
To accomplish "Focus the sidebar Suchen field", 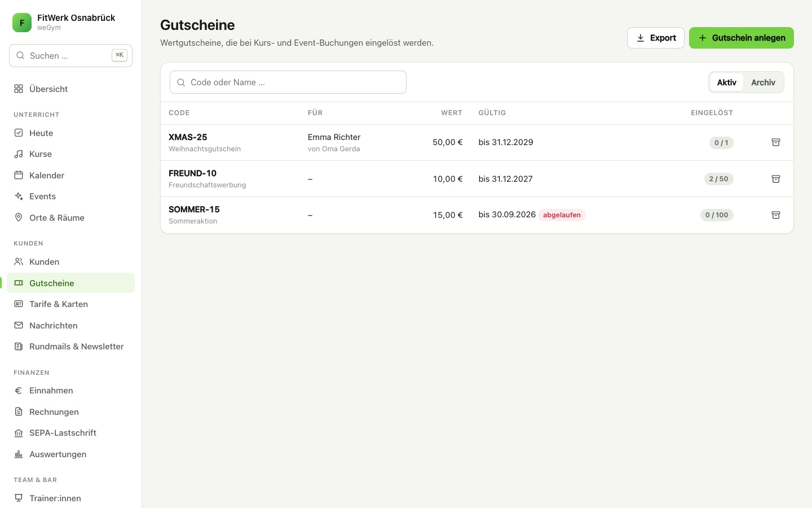I will pyautogui.click(x=71, y=55).
